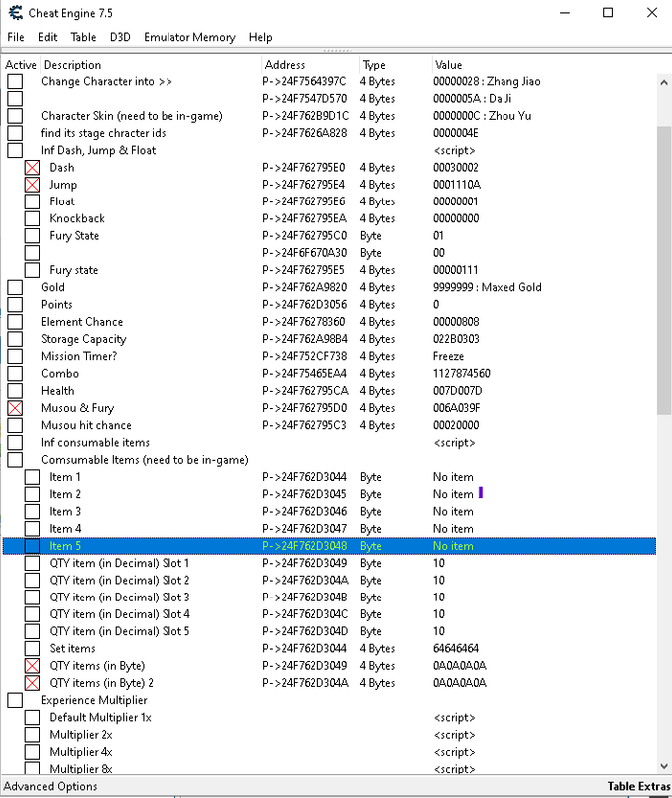672x798 pixels.
Task: Open the D3D menu
Action: [x=120, y=37]
